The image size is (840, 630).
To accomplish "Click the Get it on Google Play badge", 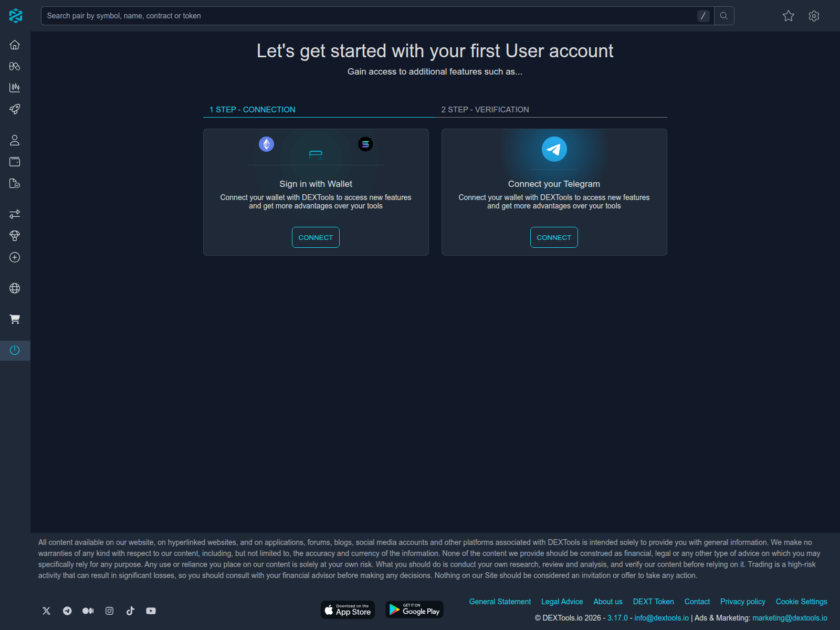I will click(415, 610).
